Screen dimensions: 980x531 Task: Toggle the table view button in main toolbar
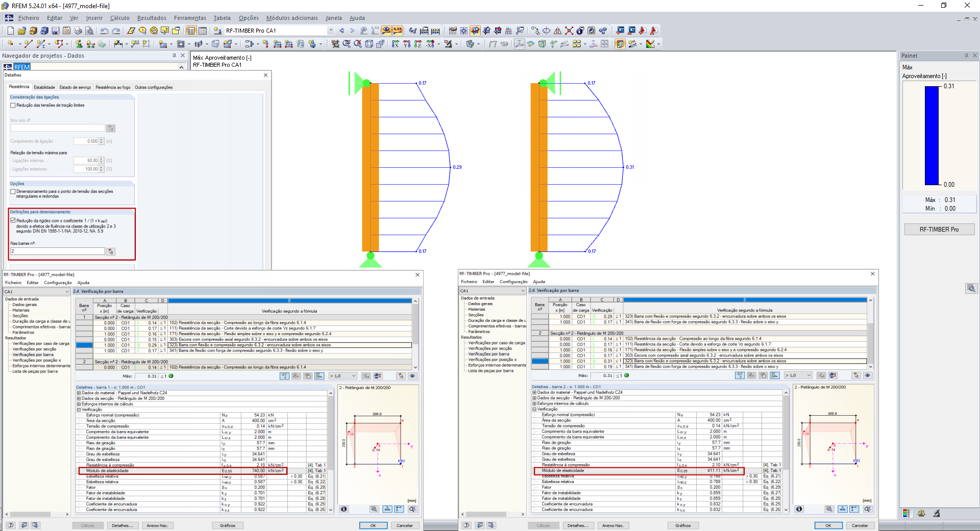tap(203, 31)
